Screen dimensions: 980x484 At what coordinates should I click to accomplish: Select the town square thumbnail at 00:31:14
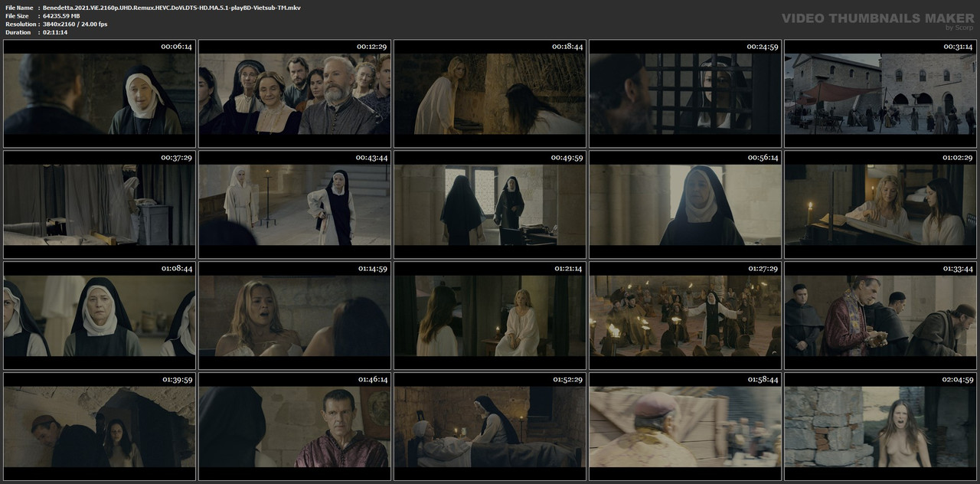(880, 93)
